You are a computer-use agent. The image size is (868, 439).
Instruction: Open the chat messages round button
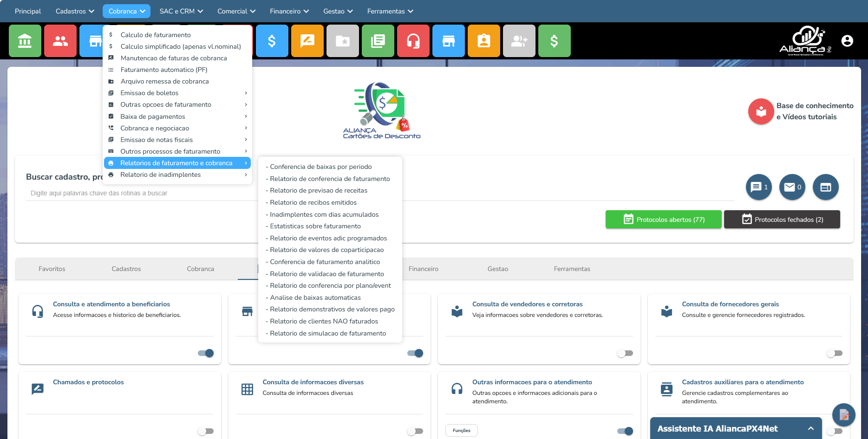click(759, 187)
